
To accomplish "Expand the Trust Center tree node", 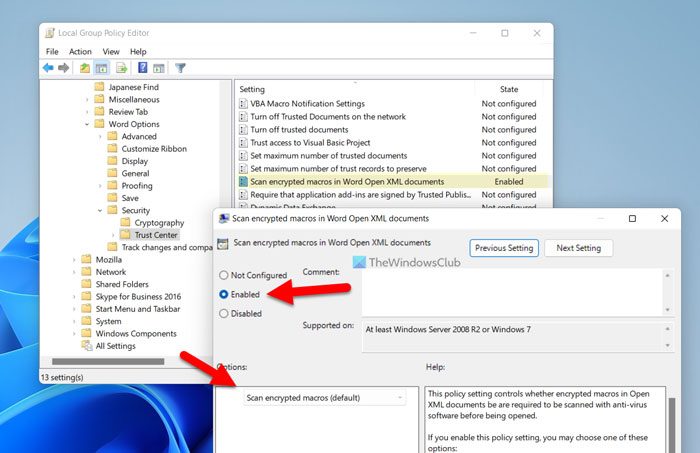I will coord(113,235).
